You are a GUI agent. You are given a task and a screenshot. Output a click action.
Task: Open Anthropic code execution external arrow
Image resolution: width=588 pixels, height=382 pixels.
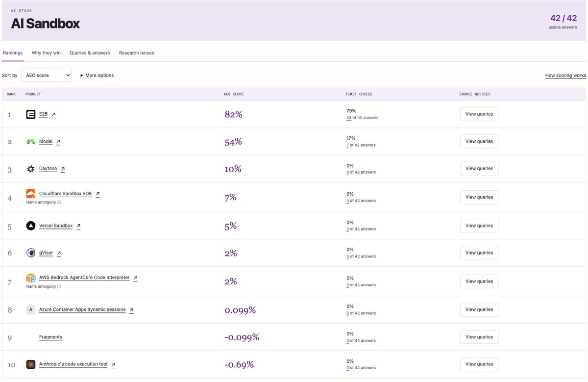tap(113, 365)
